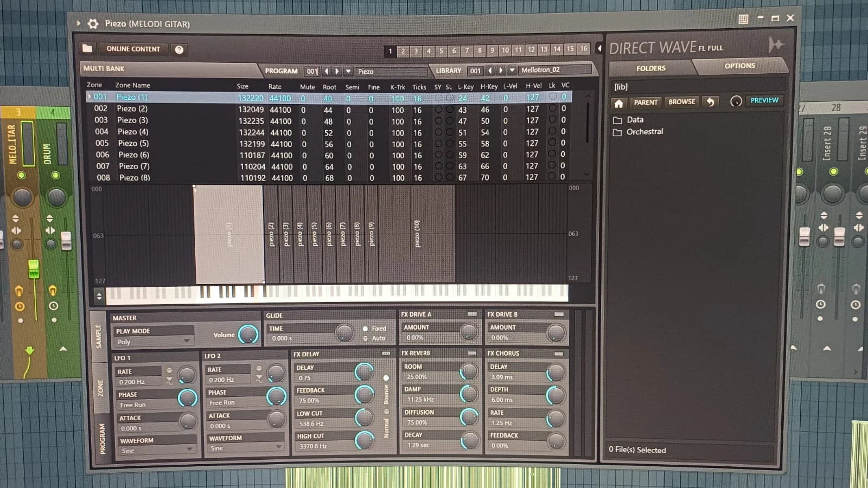Open the LFO 2 Waveform dropdown
Viewport: 868px width, 488px height.
click(x=246, y=448)
